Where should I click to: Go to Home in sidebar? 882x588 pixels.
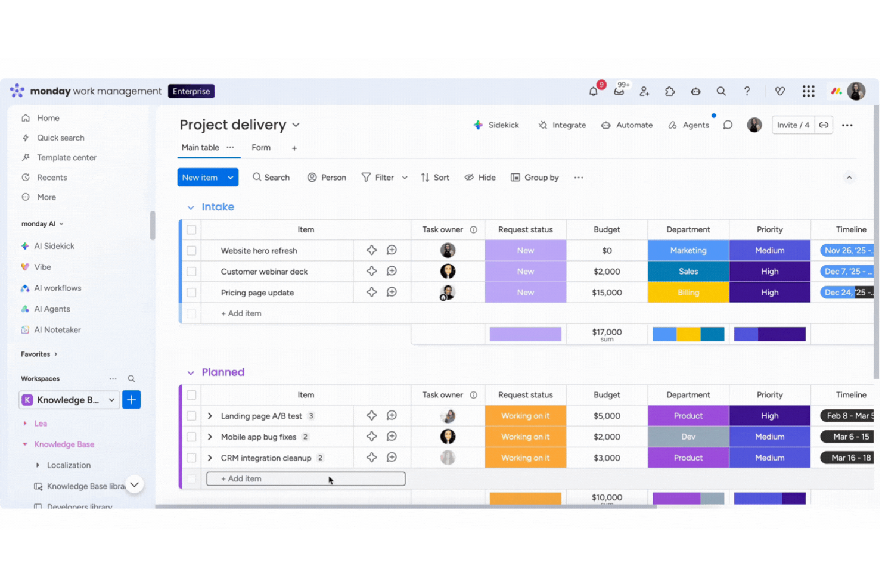[x=48, y=118]
